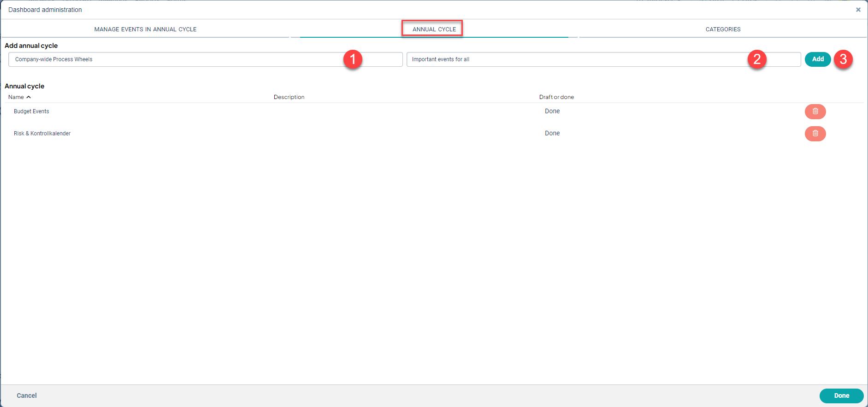Select the Annual Cycle tab

434,29
